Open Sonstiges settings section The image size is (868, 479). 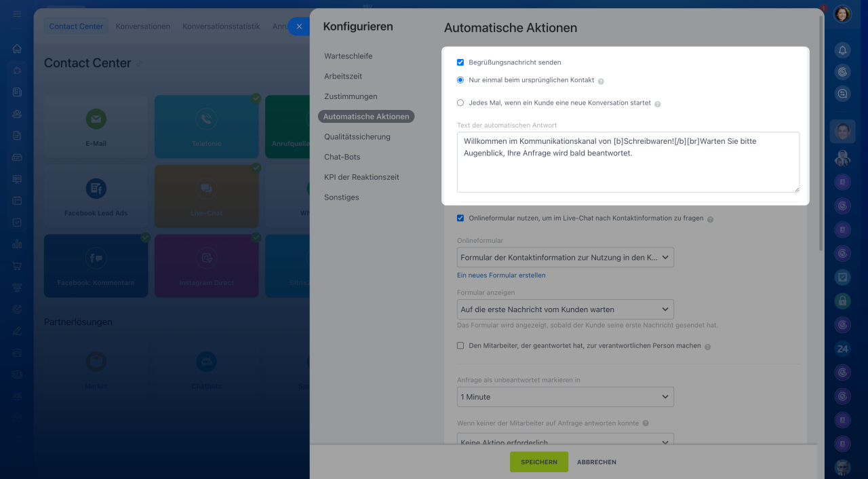pyautogui.click(x=342, y=197)
